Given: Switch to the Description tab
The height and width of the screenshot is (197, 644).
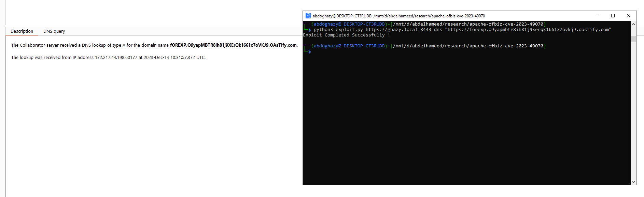Looking at the screenshot, I should pyautogui.click(x=22, y=31).
